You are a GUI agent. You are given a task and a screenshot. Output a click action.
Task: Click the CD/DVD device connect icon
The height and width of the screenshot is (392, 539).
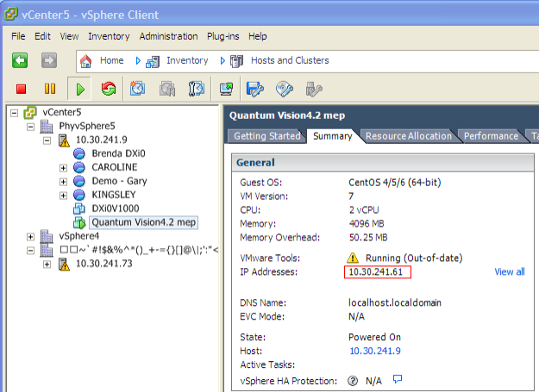[x=285, y=90]
